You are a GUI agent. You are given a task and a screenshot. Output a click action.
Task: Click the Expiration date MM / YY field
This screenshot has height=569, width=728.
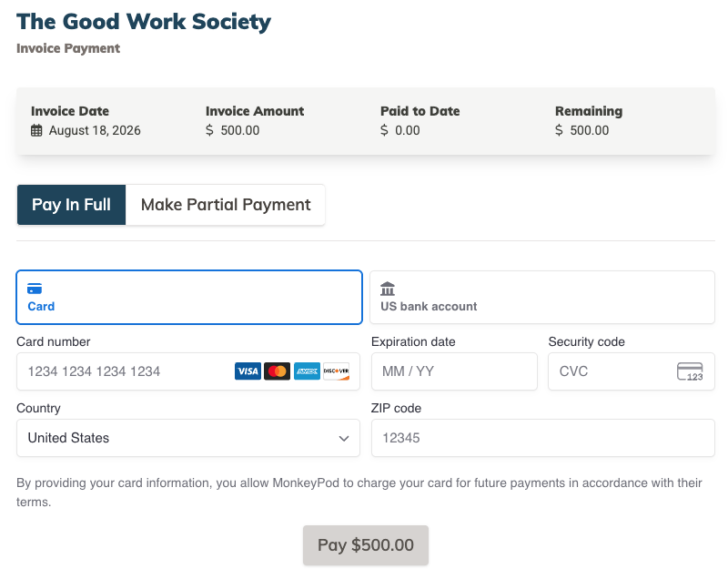[454, 371]
